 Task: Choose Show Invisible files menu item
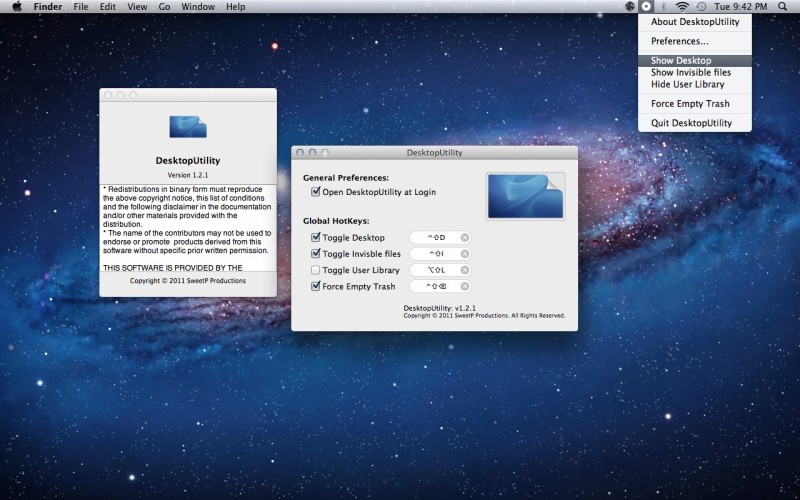click(694, 72)
